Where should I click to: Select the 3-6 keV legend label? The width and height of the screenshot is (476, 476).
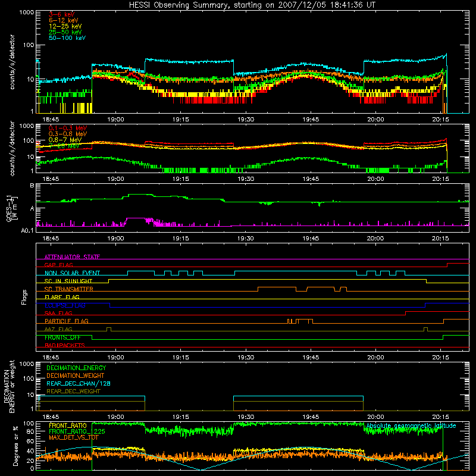coord(62,14)
